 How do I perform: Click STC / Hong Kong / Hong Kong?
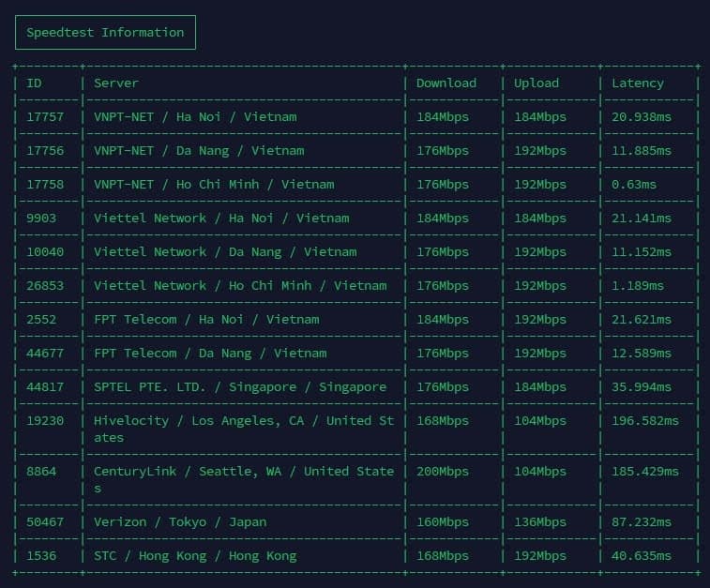(x=195, y=556)
